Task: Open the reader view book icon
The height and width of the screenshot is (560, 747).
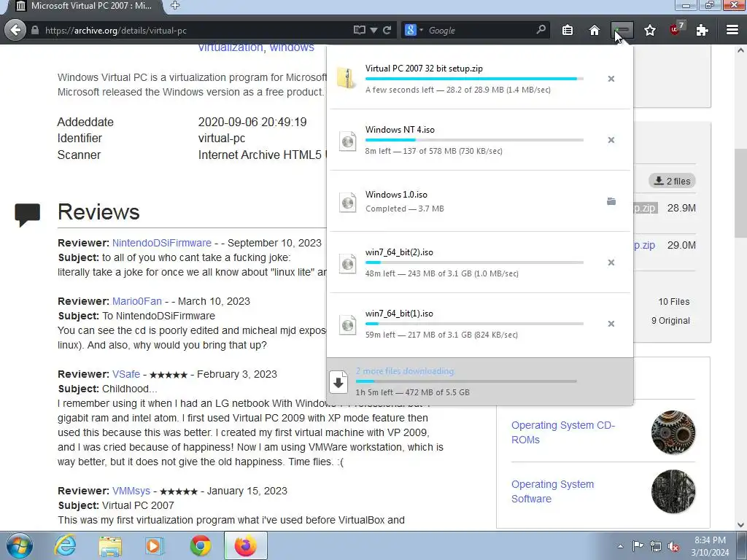Action: pos(359,30)
